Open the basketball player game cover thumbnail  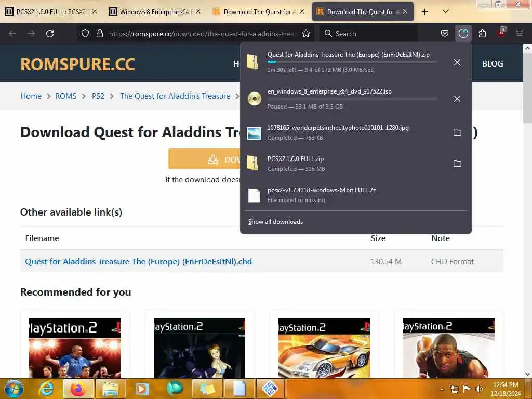pos(448,348)
